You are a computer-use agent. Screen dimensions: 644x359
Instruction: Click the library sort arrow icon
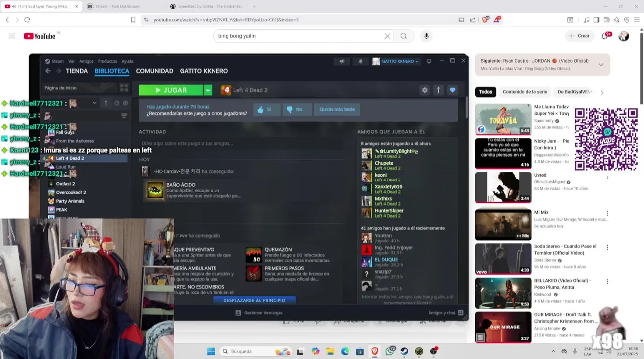106,103
